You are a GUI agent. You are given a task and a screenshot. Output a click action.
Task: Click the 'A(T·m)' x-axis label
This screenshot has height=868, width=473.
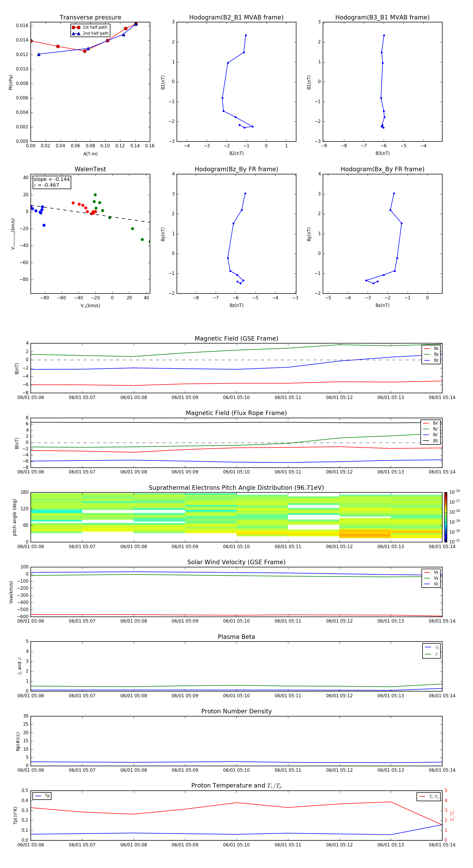tap(90, 154)
